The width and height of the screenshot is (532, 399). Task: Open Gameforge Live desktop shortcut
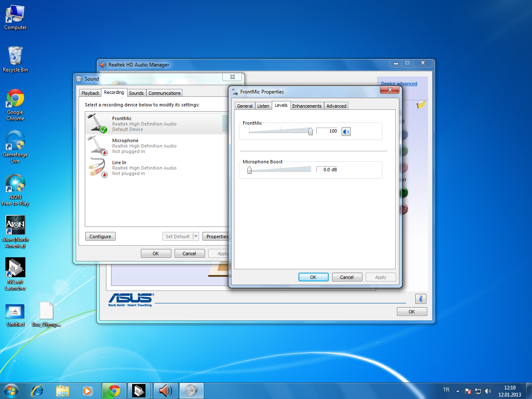coord(15,147)
